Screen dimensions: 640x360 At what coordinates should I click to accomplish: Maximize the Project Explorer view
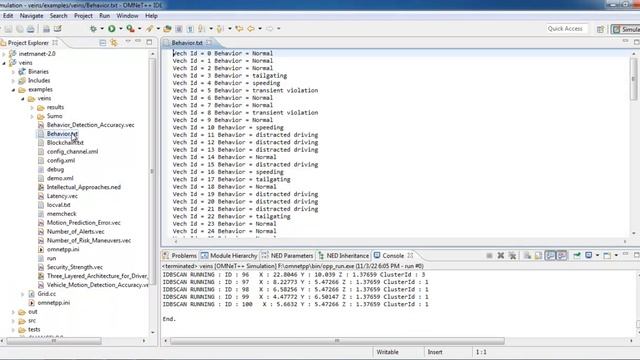tap(149, 42)
